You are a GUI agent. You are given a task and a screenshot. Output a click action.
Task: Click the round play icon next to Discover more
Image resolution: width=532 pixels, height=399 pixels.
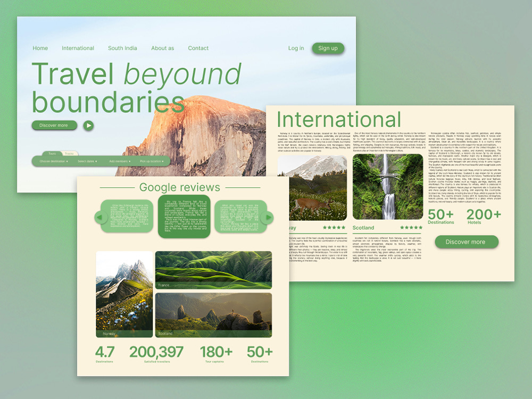tap(88, 126)
